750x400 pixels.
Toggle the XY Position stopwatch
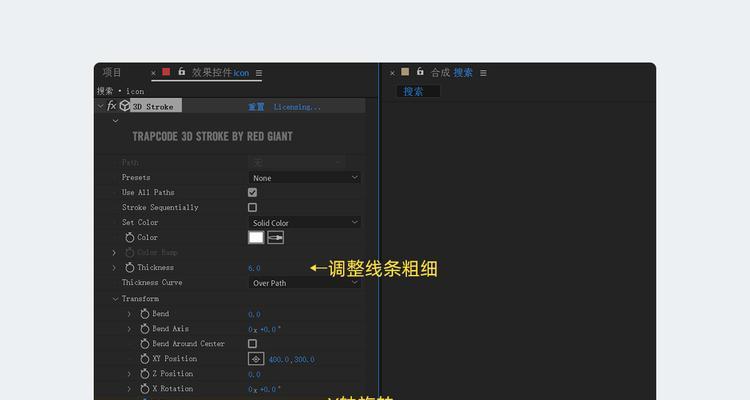tap(145, 358)
